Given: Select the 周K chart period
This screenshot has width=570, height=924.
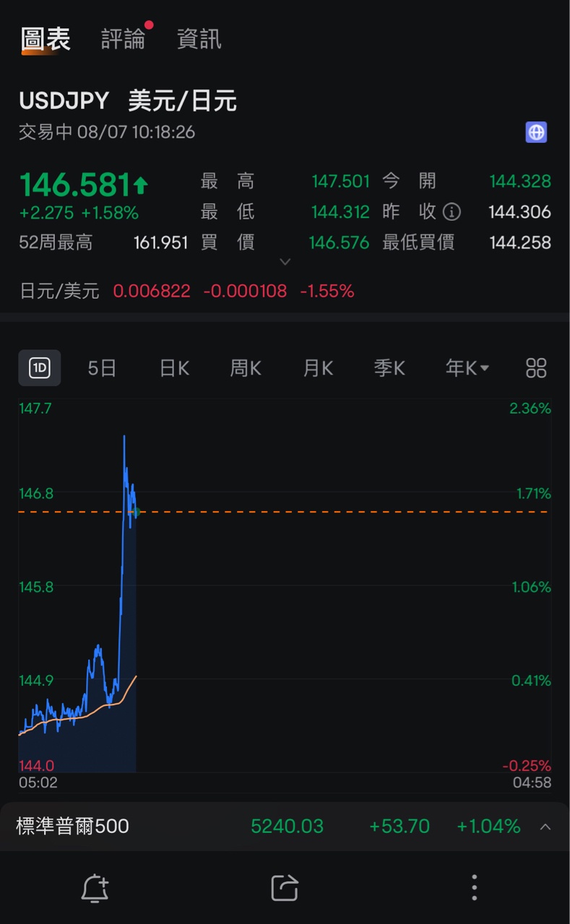Looking at the screenshot, I should tap(246, 368).
